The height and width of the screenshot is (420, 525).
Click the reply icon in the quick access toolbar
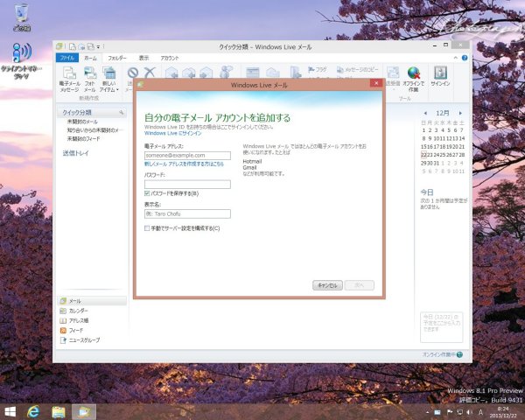point(81,46)
